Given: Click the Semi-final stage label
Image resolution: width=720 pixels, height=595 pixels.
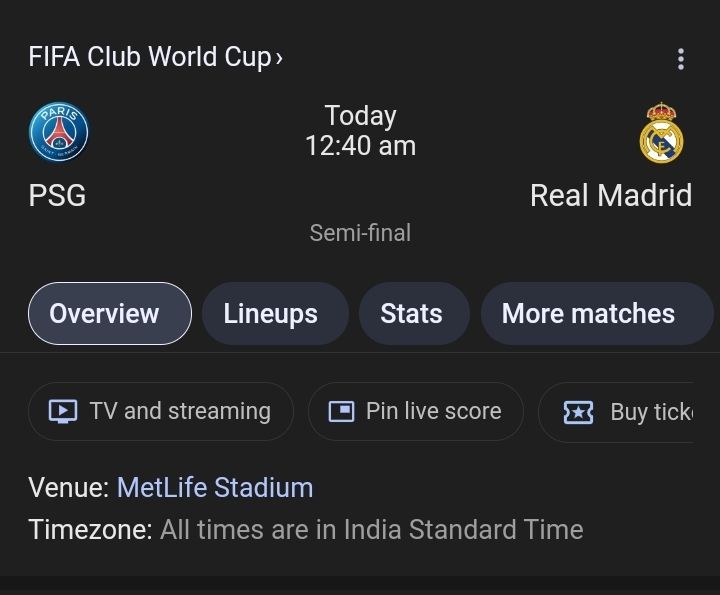Looking at the screenshot, I should coord(360,233).
